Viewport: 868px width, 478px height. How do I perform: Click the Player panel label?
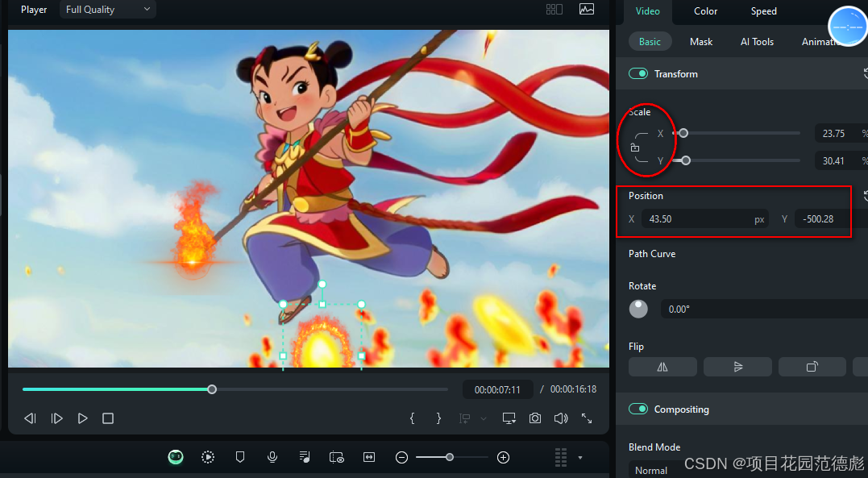[34, 10]
